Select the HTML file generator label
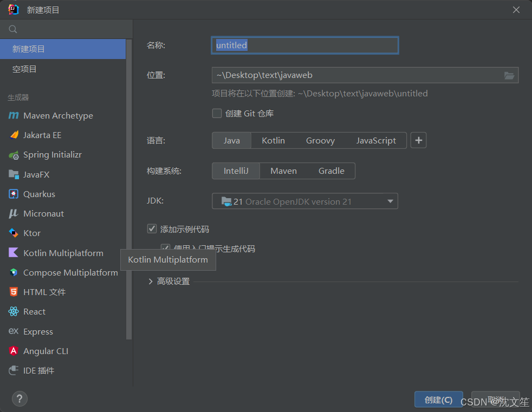 tap(44, 292)
